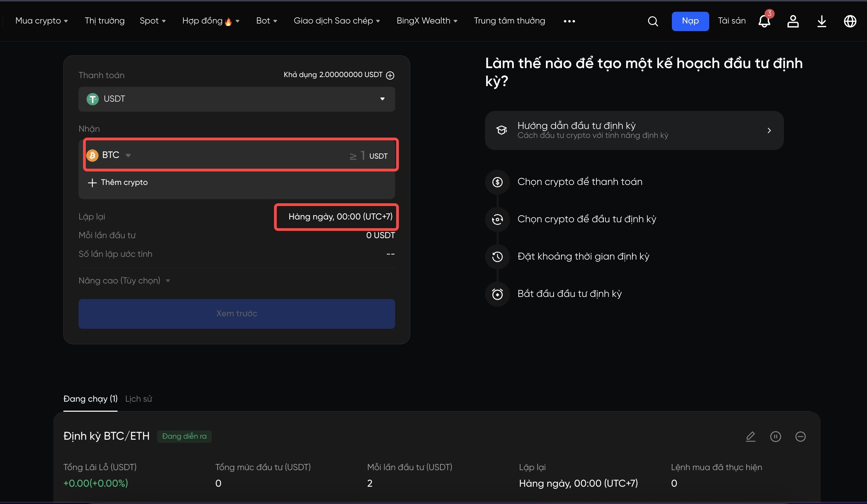Click the Nạp deposit button
Viewport: 867px width, 504px height.
coord(690,21)
